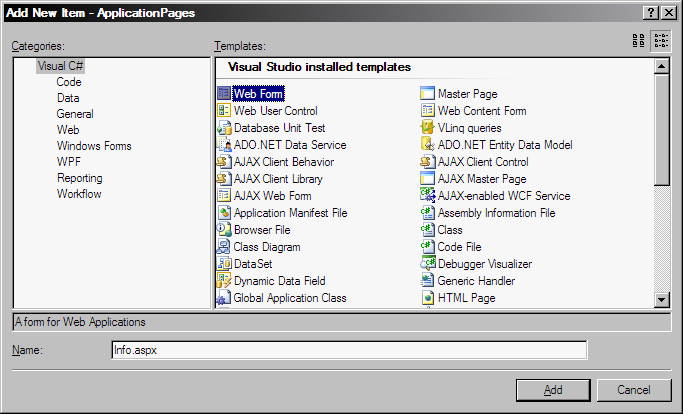
Task: Switch templates to small icons view
Action: click(661, 41)
